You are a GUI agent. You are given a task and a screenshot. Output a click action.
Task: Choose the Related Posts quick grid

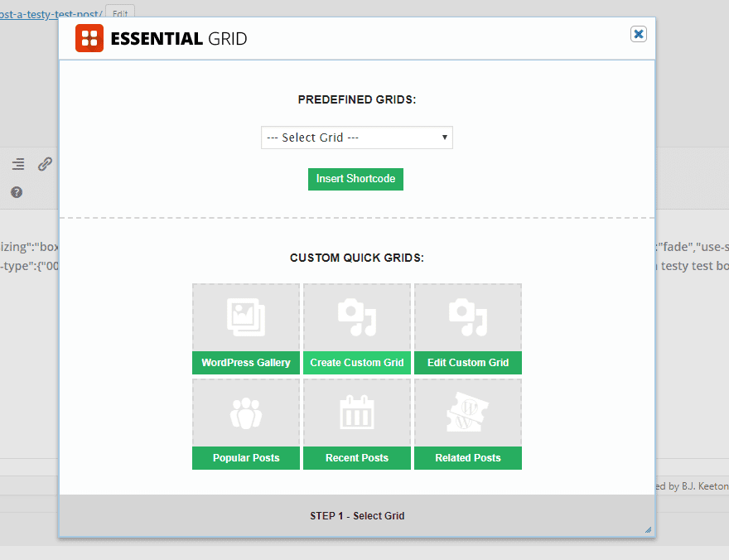pos(467,458)
